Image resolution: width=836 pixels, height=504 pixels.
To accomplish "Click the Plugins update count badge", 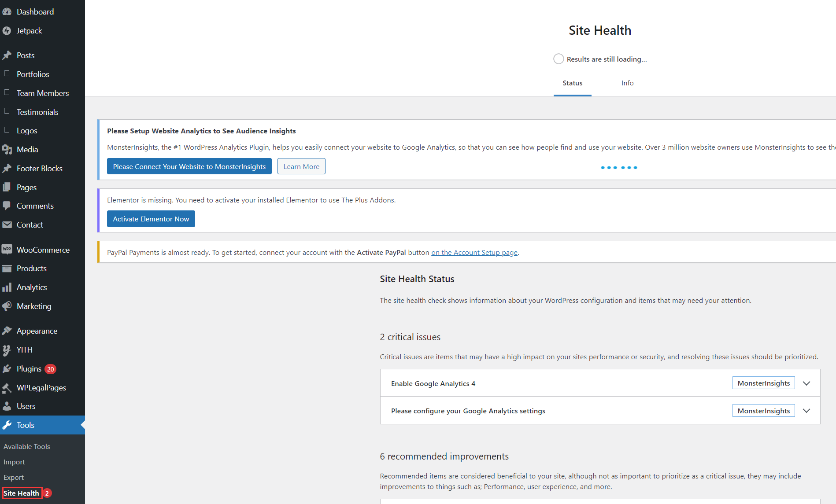I will [51, 369].
